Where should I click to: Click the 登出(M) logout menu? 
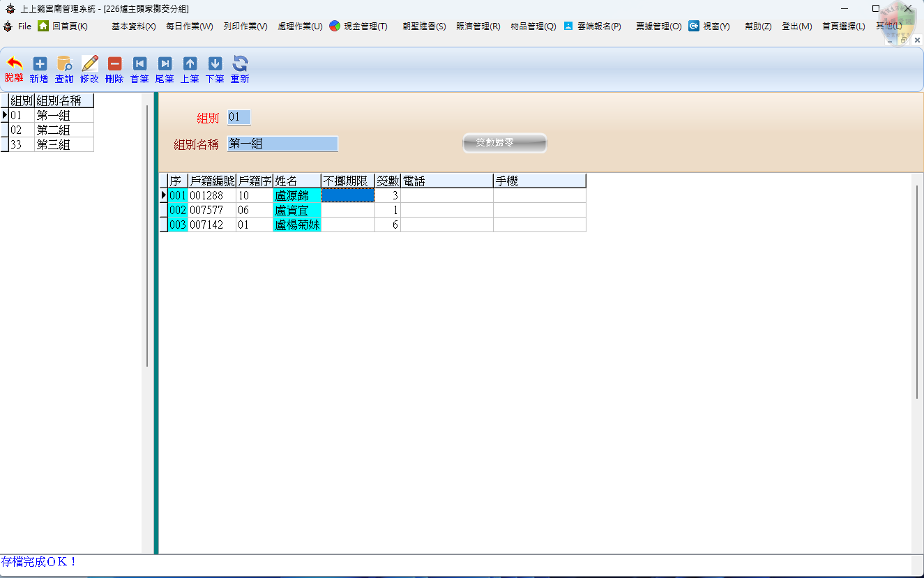pos(796,26)
